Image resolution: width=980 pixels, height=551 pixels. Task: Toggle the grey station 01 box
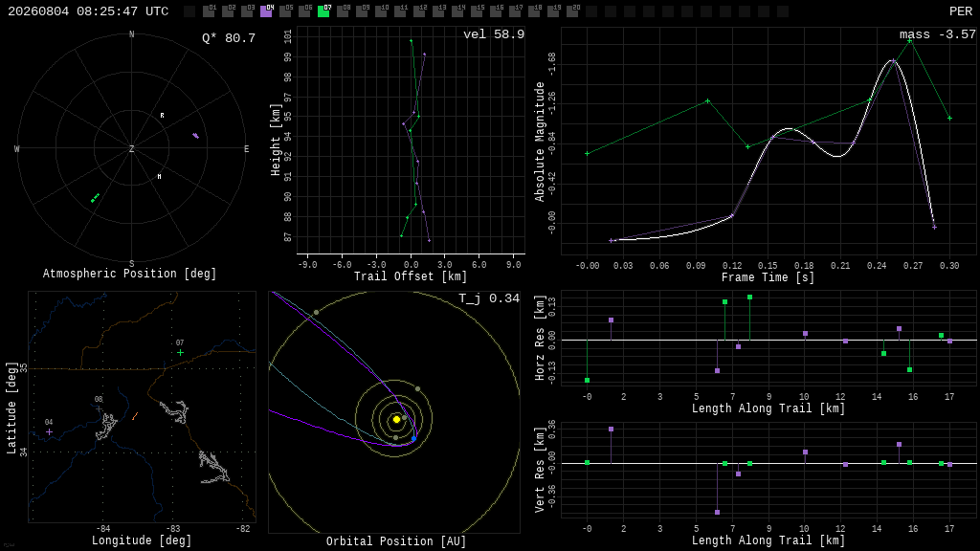point(210,11)
